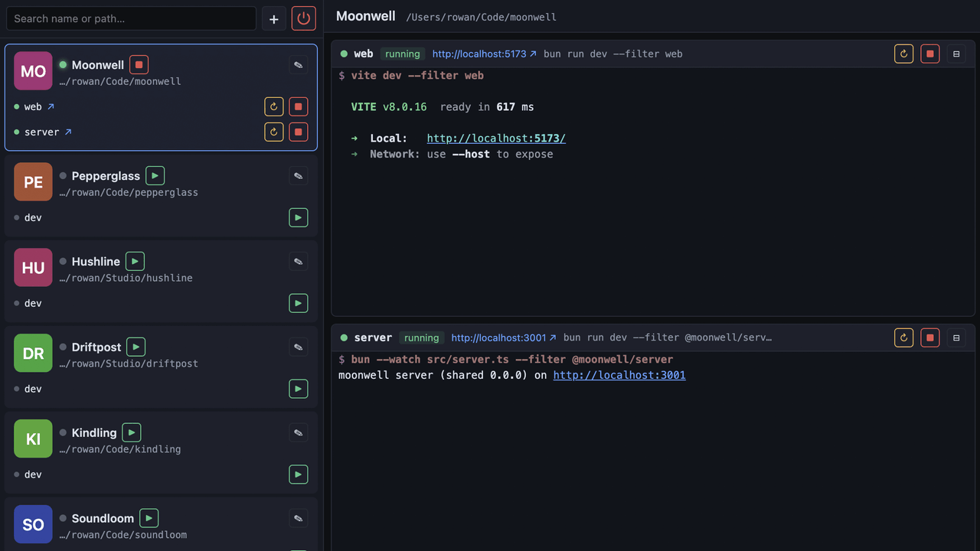Restart the web script in the sidebar
The image size is (980, 551).
[274, 107]
